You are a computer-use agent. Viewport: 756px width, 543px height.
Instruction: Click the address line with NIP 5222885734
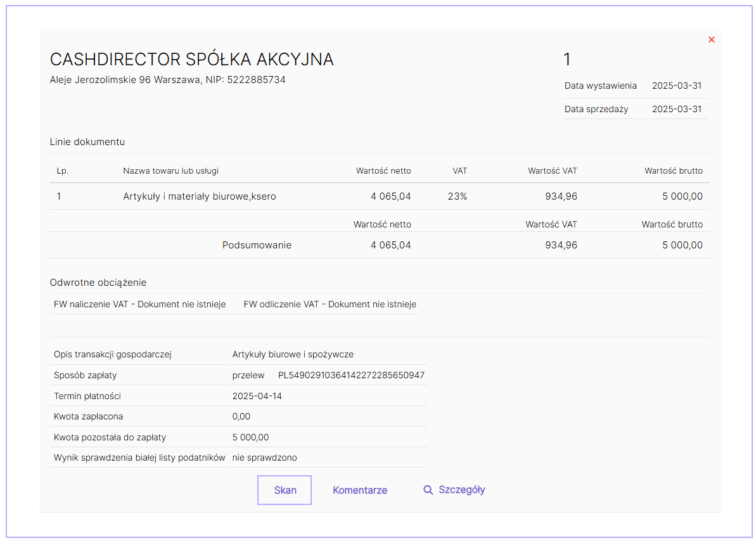coord(168,80)
